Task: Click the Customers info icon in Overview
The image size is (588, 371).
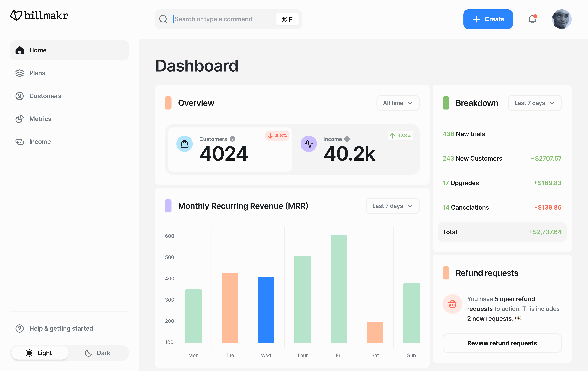Action: 232,139
